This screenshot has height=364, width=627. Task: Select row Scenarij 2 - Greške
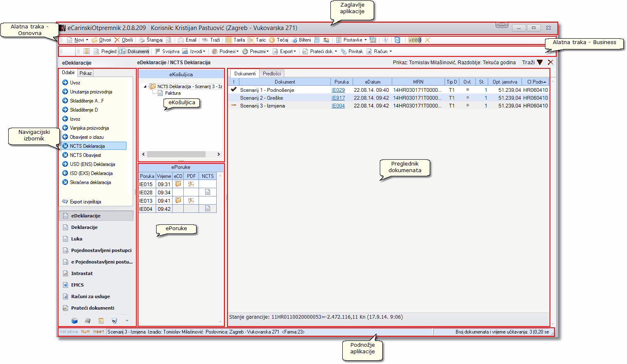coord(389,98)
